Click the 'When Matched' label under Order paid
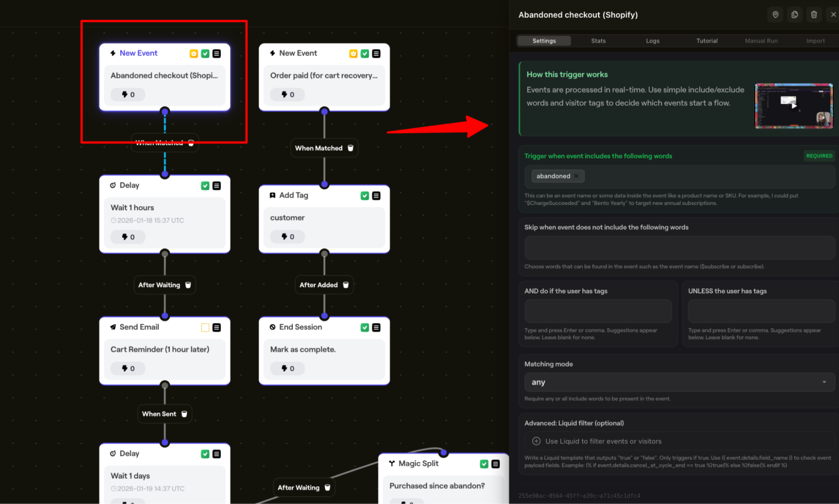 click(x=319, y=148)
